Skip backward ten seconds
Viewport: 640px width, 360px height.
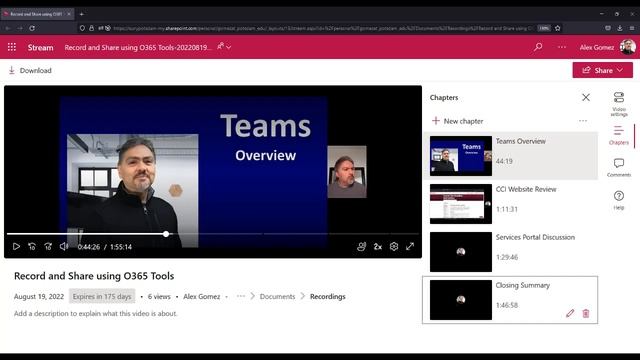pos(32,247)
